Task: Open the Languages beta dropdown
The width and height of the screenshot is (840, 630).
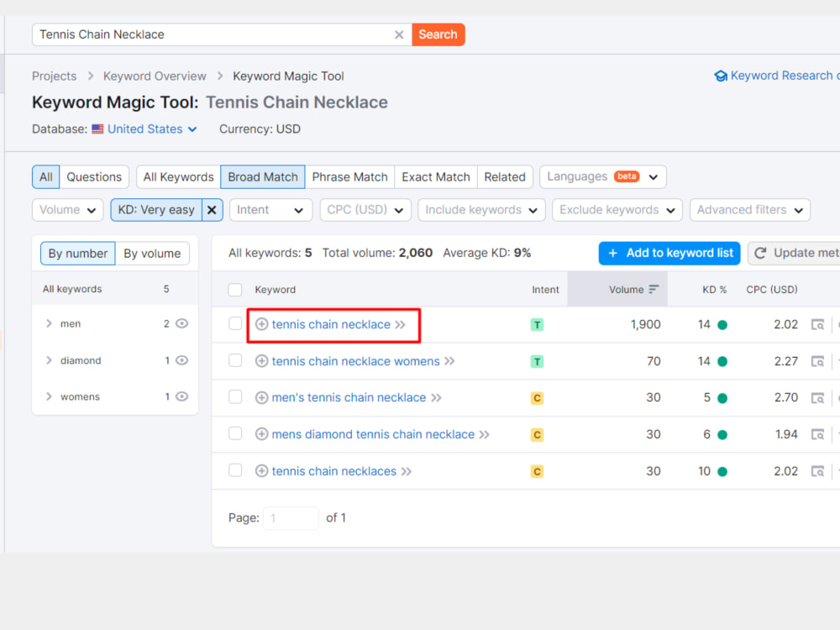Action: point(602,176)
